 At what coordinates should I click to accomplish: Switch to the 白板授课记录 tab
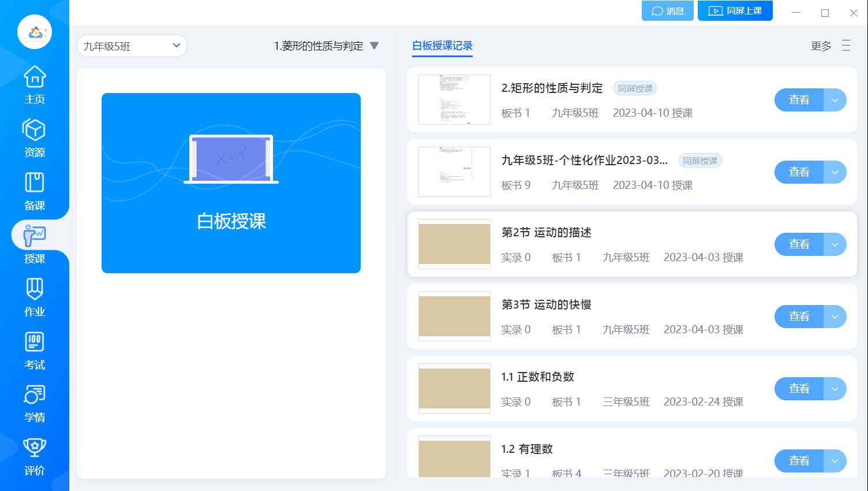click(442, 46)
